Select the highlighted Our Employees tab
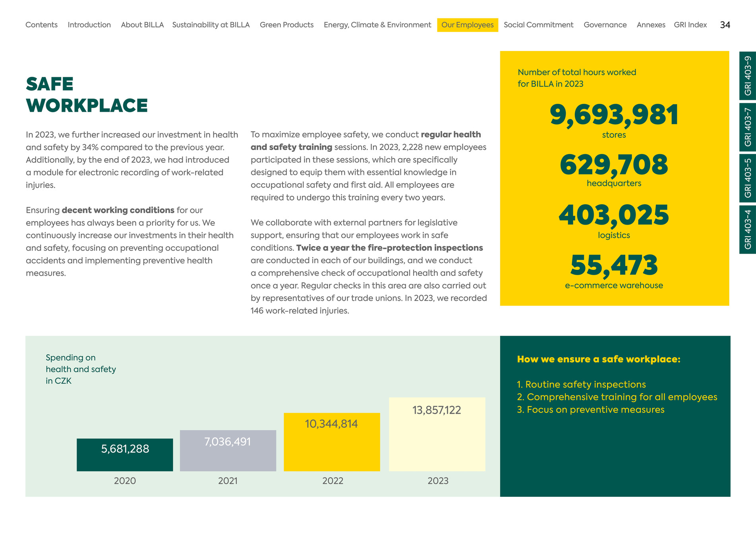 468,25
